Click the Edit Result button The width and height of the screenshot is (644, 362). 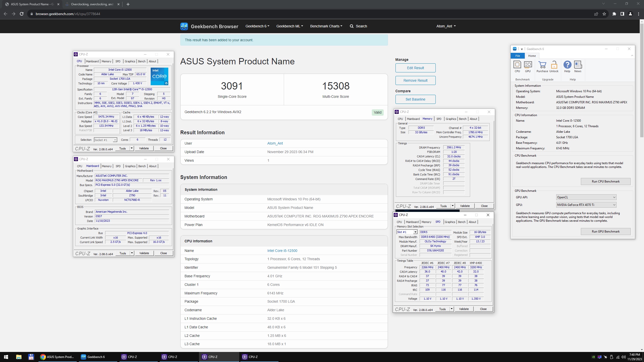415,68
